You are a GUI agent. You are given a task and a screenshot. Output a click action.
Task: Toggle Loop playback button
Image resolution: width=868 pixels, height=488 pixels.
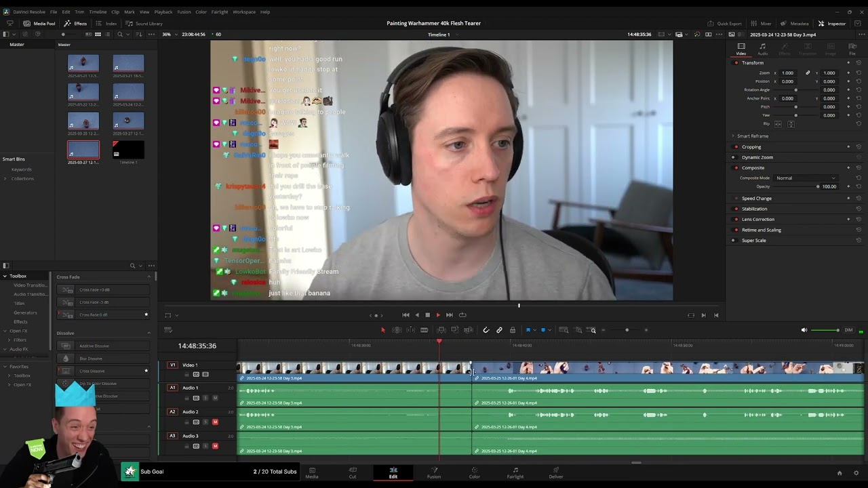click(462, 315)
